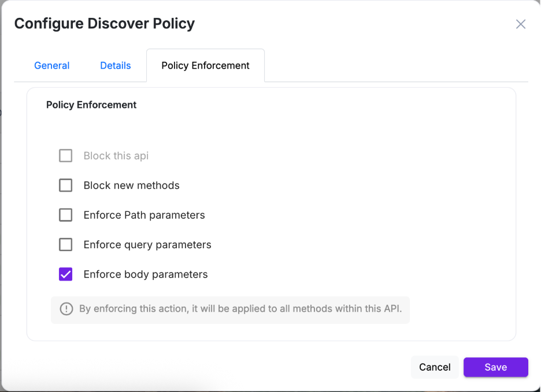The image size is (541, 392).
Task: Click the greyed 'Block this api' label
Action: 116,156
